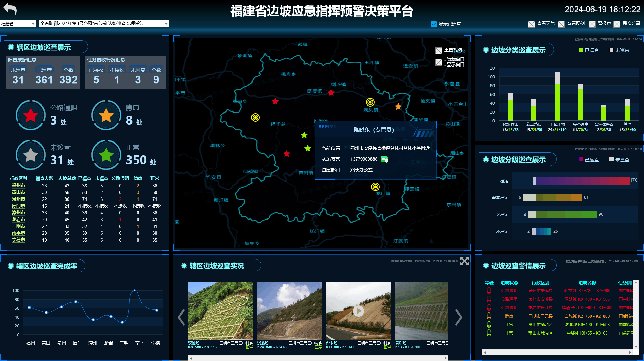Select the yellow target marker near 龙门镇
The image size is (644, 361).
point(375,187)
